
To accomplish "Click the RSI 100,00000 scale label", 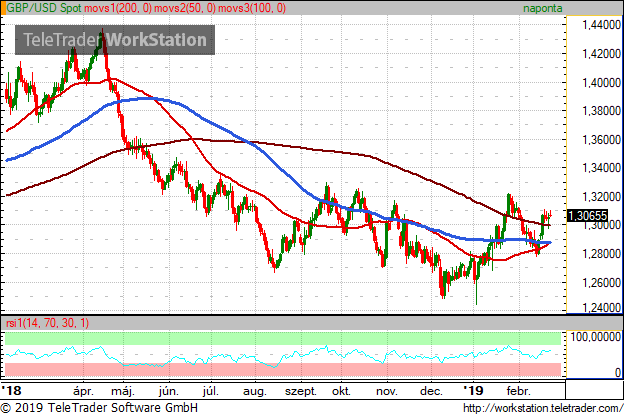I will 595,337.
